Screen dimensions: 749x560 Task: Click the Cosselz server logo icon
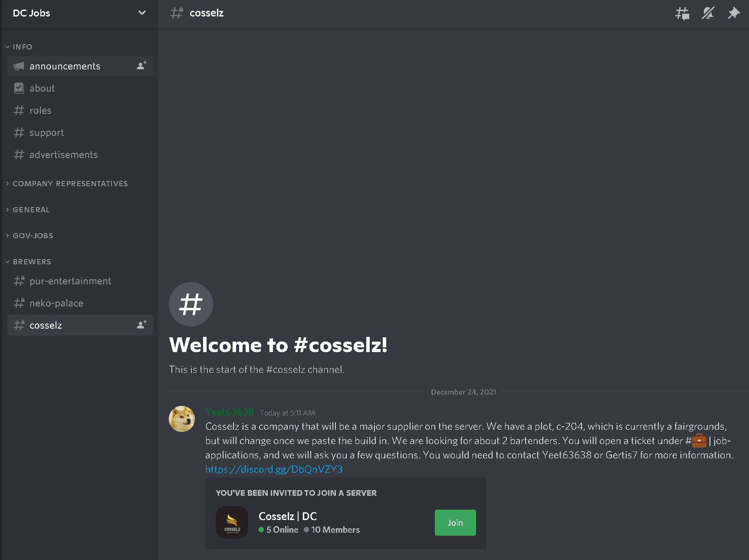tap(232, 523)
